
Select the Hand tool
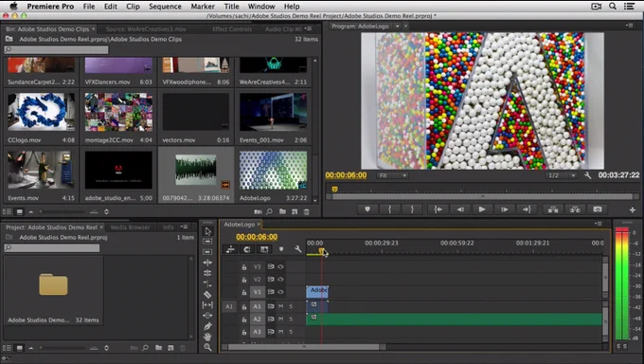point(207,337)
